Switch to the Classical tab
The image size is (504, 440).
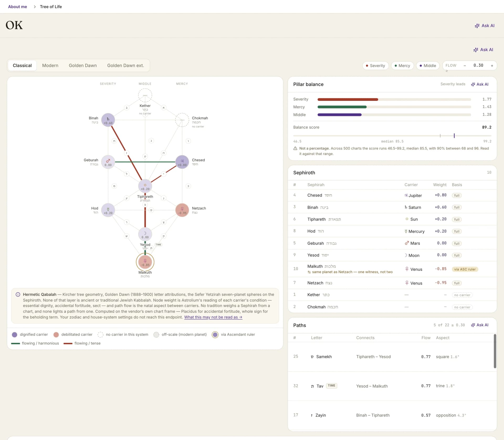coord(22,65)
